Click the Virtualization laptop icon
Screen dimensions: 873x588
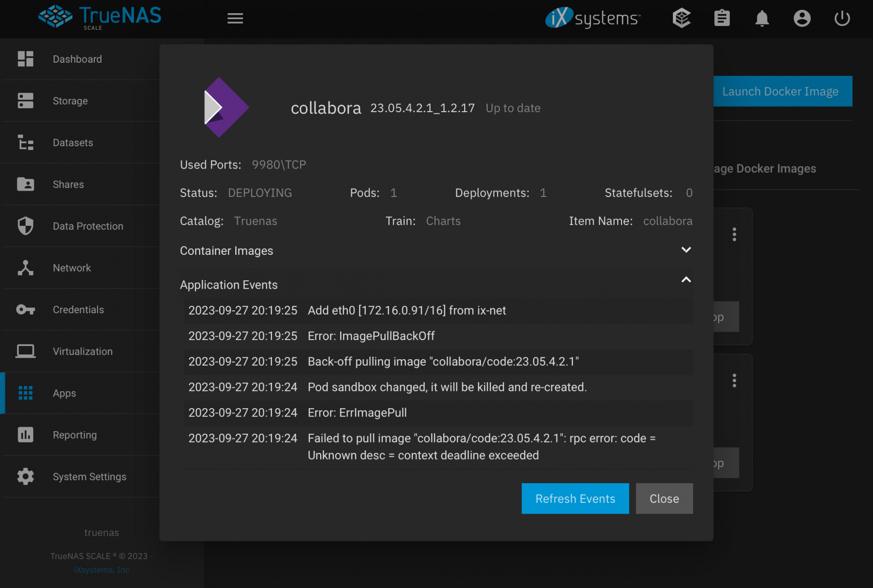pos(25,351)
